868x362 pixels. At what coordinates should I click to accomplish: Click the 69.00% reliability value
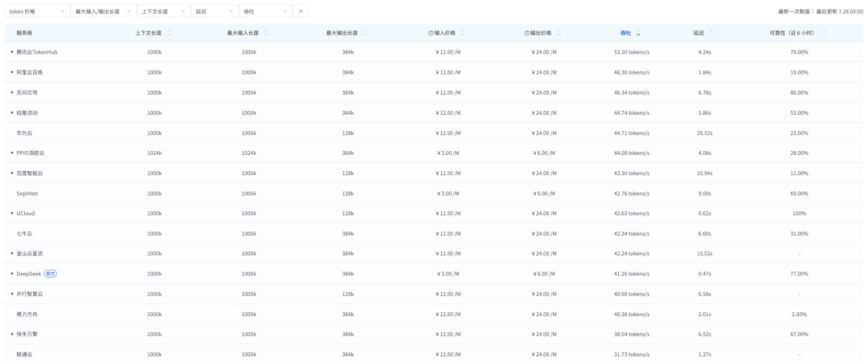(799, 193)
